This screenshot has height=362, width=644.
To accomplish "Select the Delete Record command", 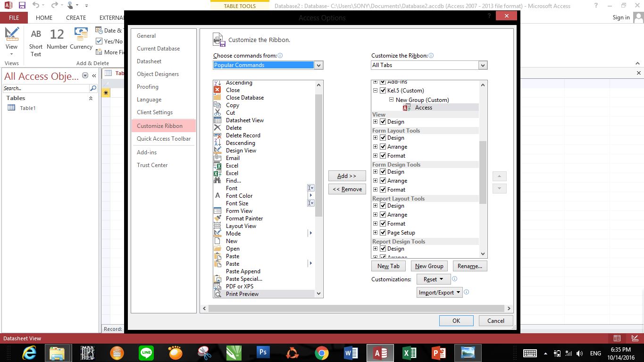I will pyautogui.click(x=264, y=135).
